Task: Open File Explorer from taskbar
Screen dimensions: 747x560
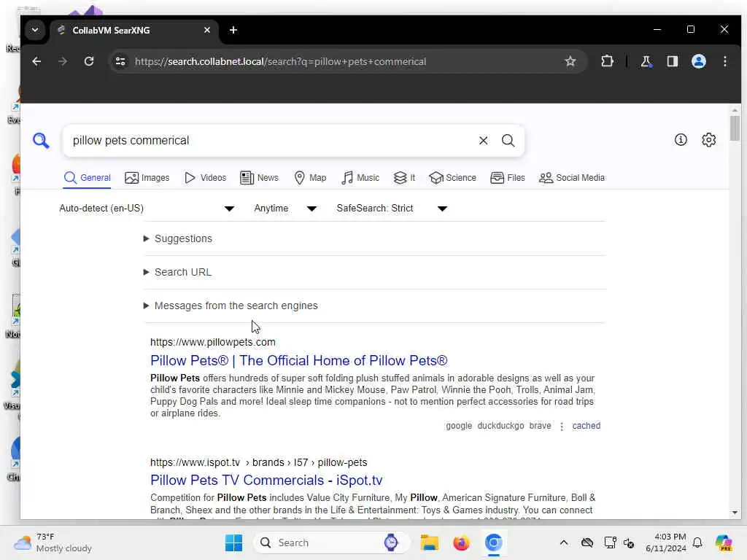Action: tap(429, 542)
